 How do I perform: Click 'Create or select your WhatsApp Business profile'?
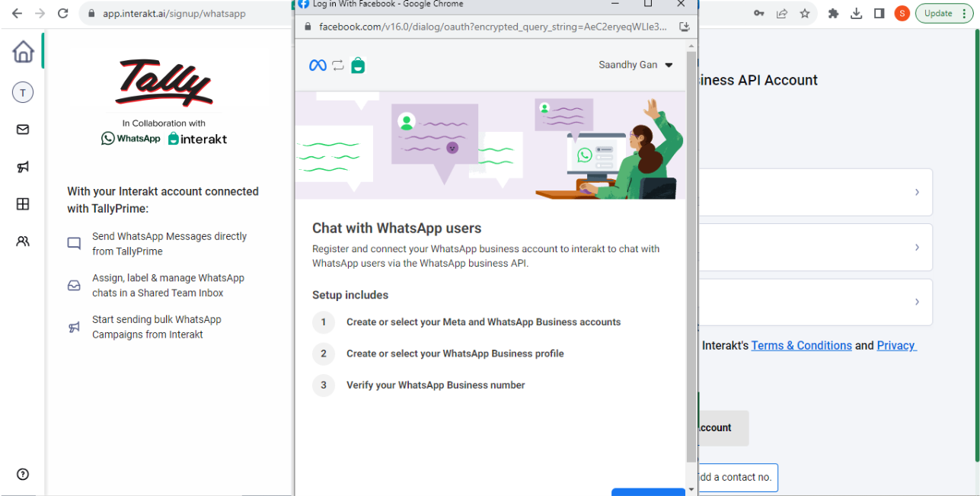point(455,354)
